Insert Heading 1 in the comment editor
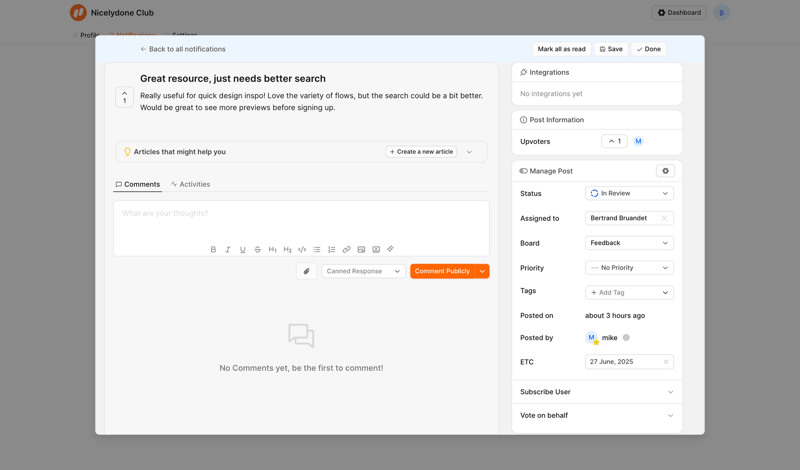This screenshot has width=800, height=470. [272, 250]
